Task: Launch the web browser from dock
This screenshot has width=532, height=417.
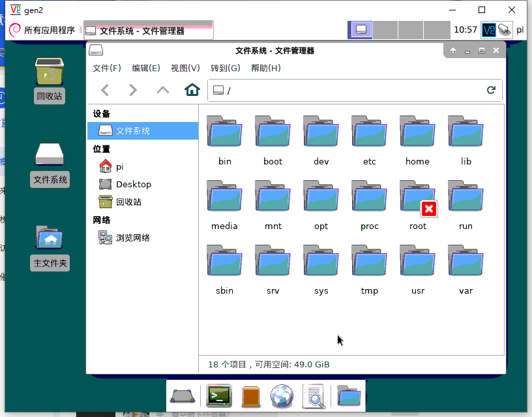Action: 282,396
